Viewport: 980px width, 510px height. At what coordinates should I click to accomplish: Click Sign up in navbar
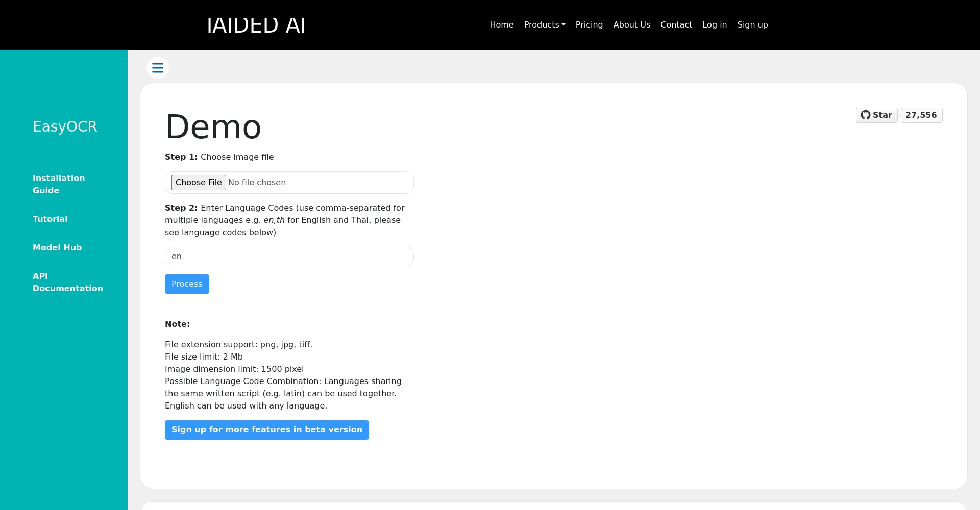[x=752, y=25]
